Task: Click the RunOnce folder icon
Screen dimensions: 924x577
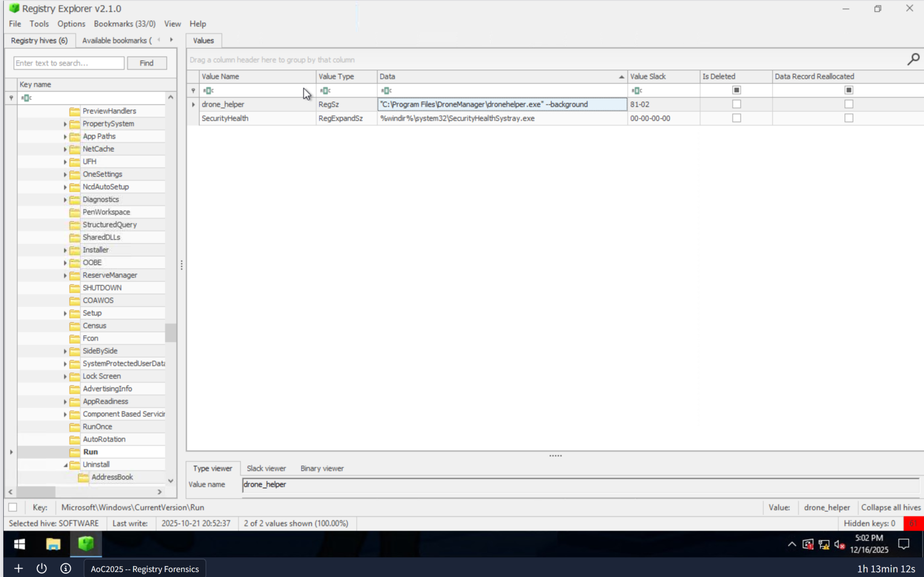Action: click(75, 427)
